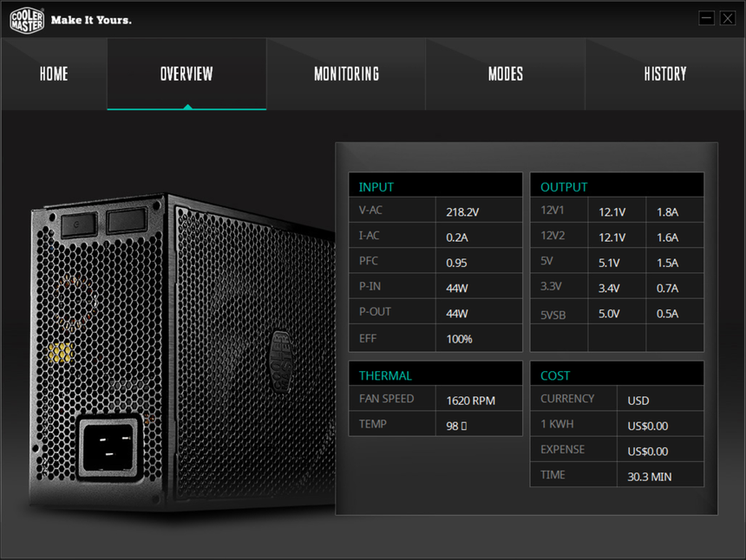The image size is (746, 560).
Task: Select the EFF 100% efficiency value
Action: point(459,339)
